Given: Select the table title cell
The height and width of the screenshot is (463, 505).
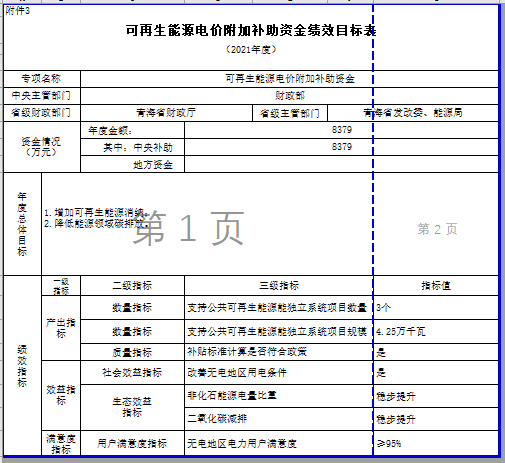Looking at the screenshot, I should pyautogui.click(x=251, y=31).
